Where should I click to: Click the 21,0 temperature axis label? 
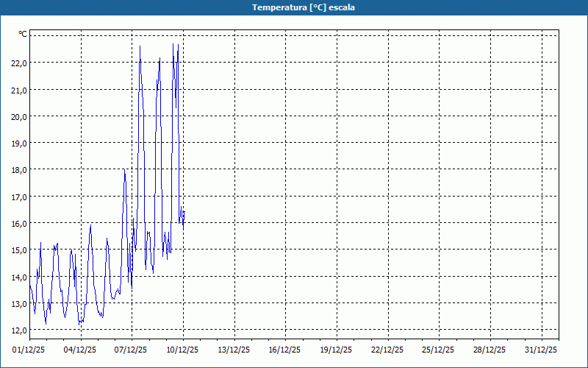click(18, 90)
